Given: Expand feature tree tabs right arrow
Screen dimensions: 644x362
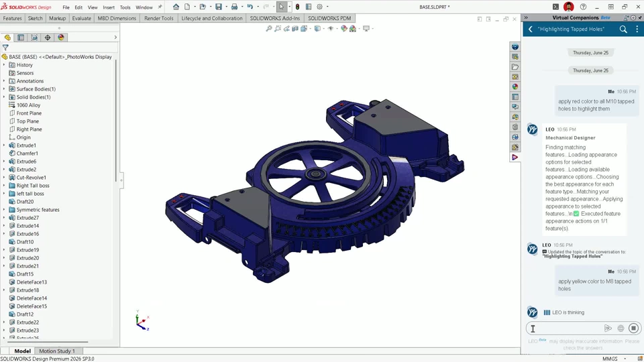Looking at the screenshot, I should point(115,38).
